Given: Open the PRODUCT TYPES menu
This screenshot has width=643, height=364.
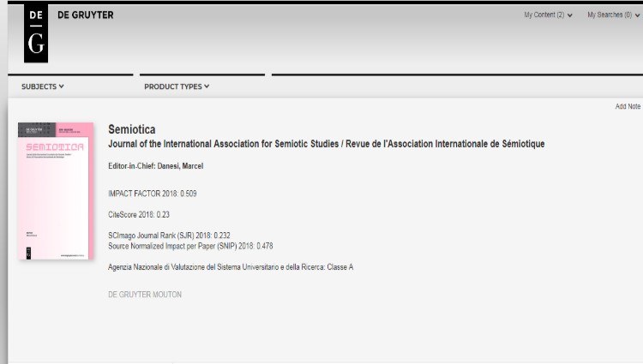Looking at the screenshot, I should click(x=177, y=87).
